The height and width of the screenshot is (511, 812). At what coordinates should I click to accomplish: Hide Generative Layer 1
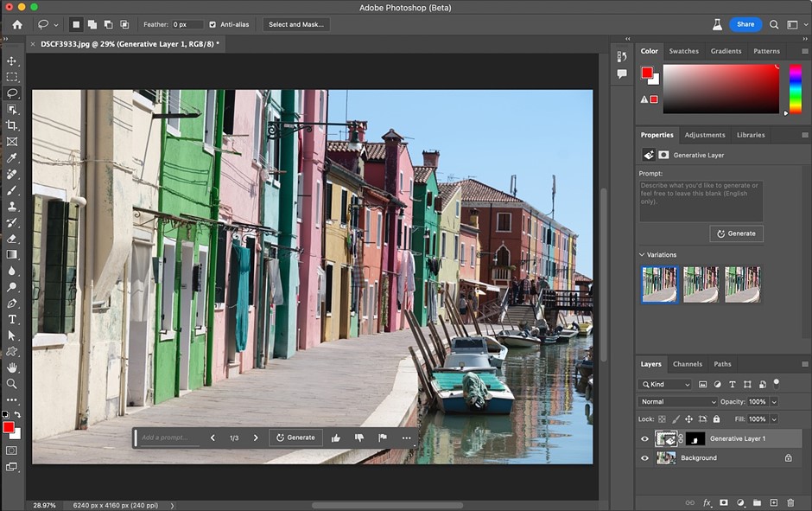click(644, 438)
